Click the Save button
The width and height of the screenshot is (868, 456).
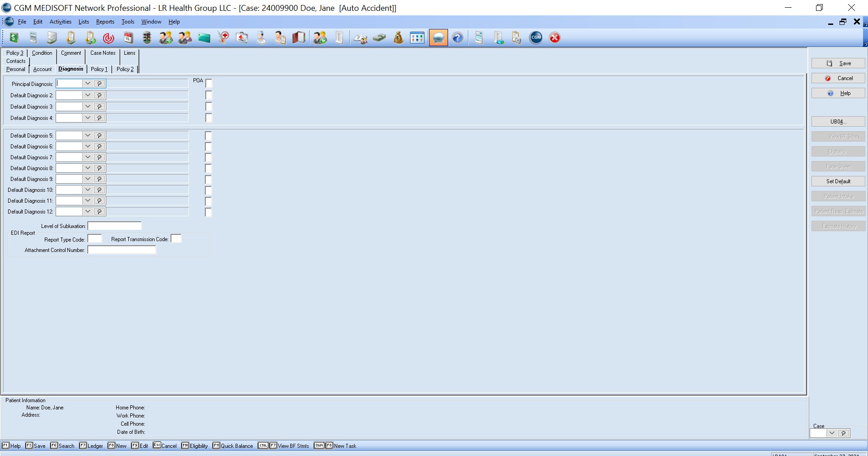point(838,63)
